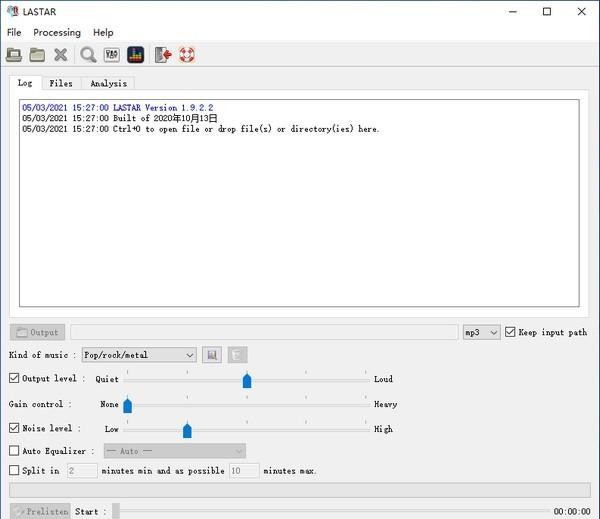Enable the Auto Equalizer checkbox

pyautogui.click(x=14, y=450)
